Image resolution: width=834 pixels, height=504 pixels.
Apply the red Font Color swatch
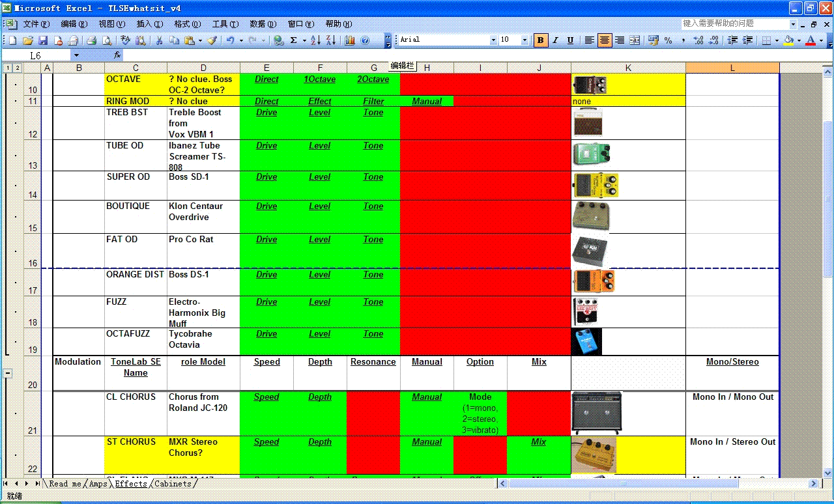point(811,40)
